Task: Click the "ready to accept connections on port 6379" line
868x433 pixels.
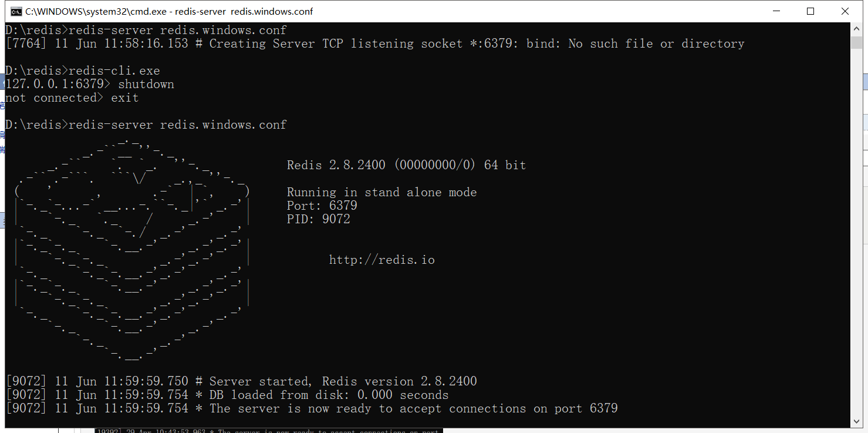Action: 312,408
